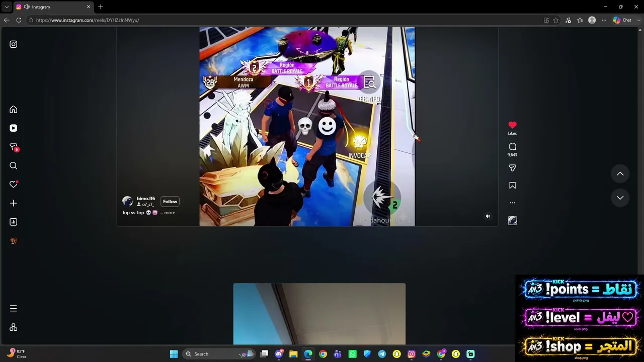Open the weather widget showing 82°F
Image resolution: width=644 pixels, height=362 pixels.
tap(17, 353)
